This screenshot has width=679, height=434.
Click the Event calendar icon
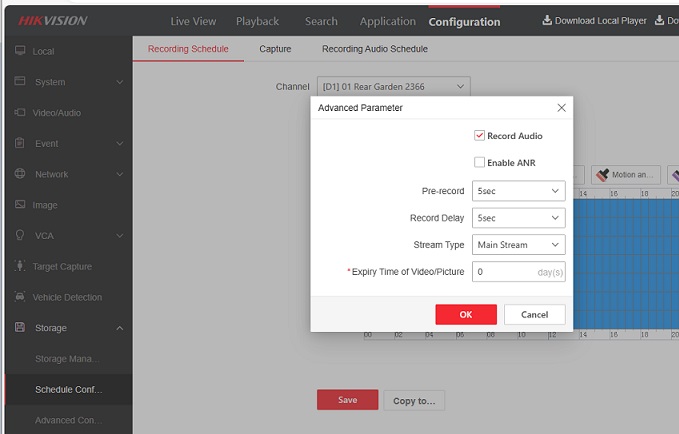tap(20, 143)
